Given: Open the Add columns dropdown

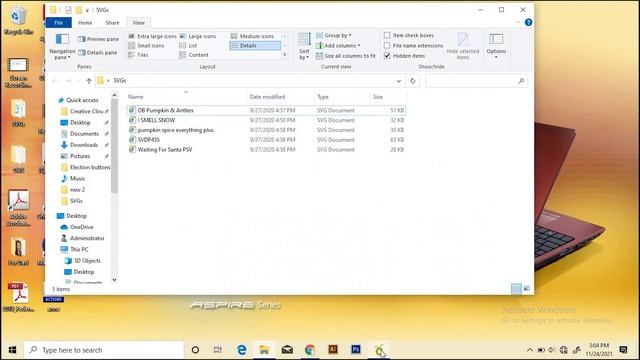Looking at the screenshot, I should tap(338, 46).
